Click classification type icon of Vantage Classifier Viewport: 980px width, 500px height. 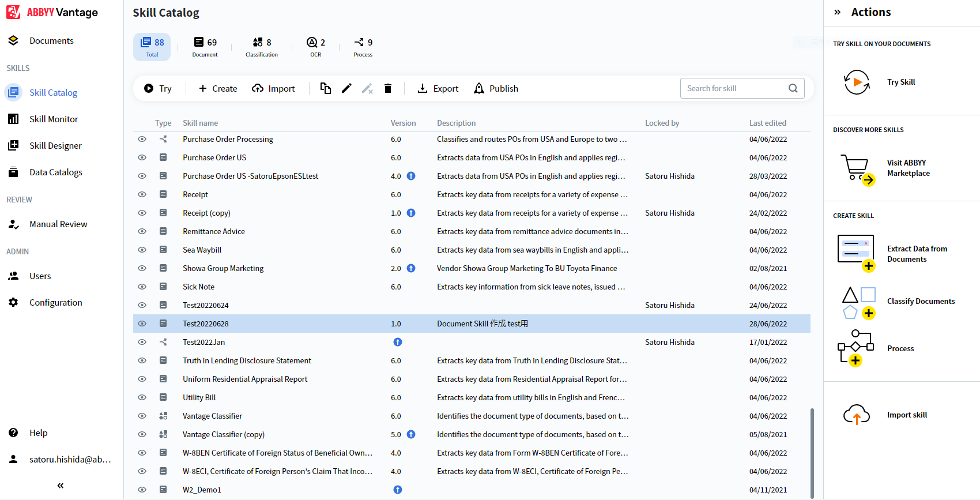point(163,416)
